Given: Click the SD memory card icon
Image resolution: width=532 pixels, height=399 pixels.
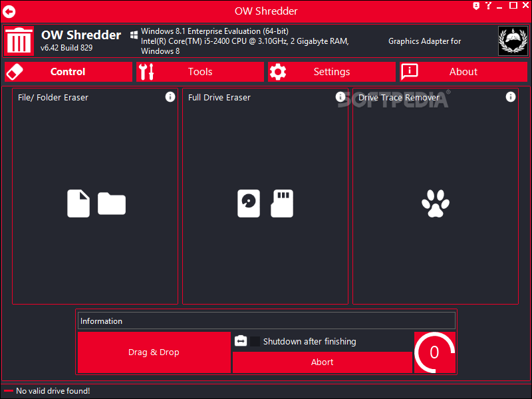Looking at the screenshot, I should tap(282, 203).
